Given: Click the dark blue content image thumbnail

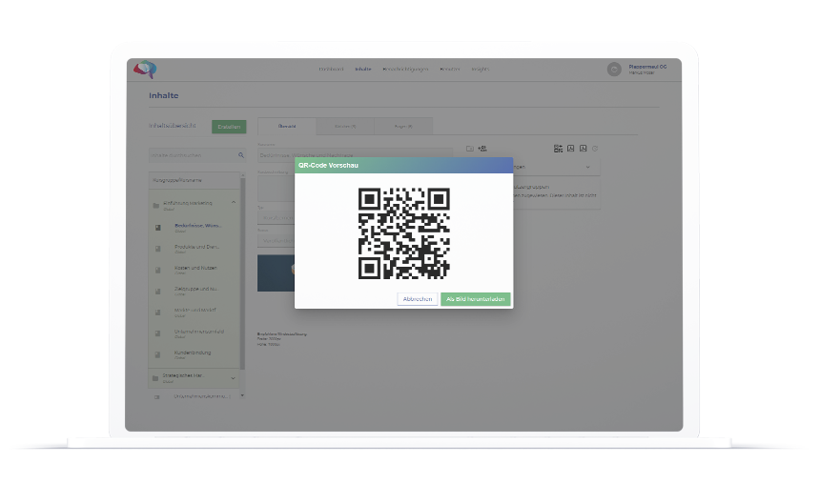Looking at the screenshot, I should click(276, 273).
